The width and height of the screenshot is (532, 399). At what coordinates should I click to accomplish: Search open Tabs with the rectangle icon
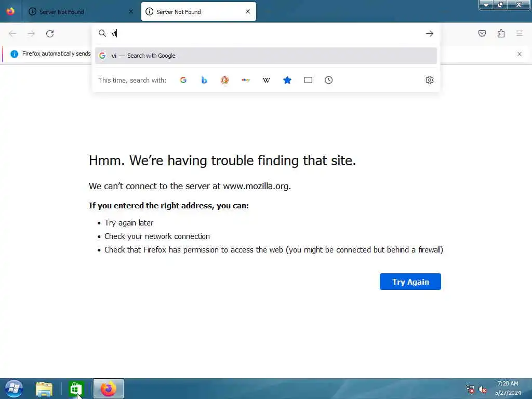[x=308, y=80]
